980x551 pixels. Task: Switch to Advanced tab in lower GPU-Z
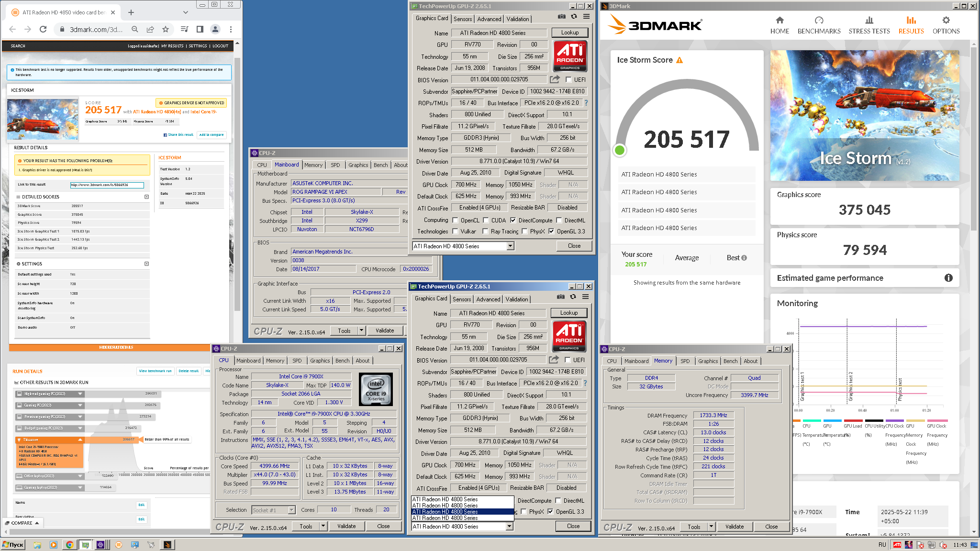pyautogui.click(x=488, y=299)
